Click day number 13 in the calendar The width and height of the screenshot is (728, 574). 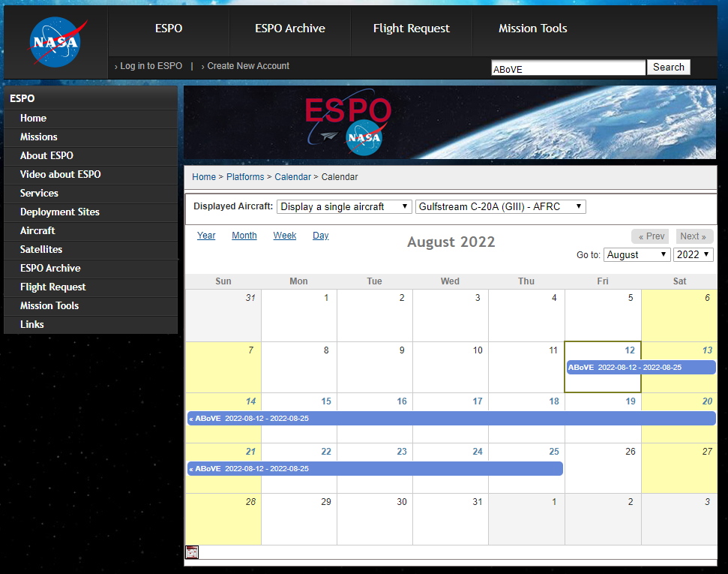(707, 350)
